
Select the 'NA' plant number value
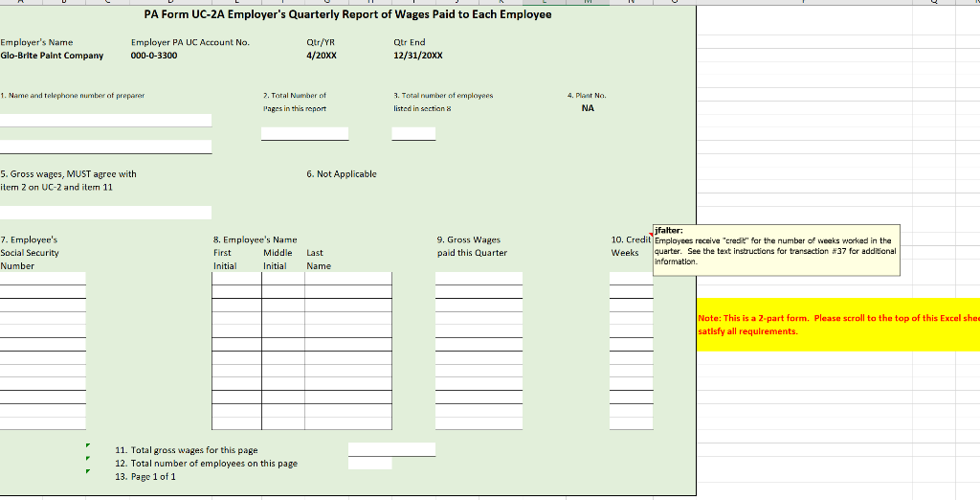click(x=588, y=108)
